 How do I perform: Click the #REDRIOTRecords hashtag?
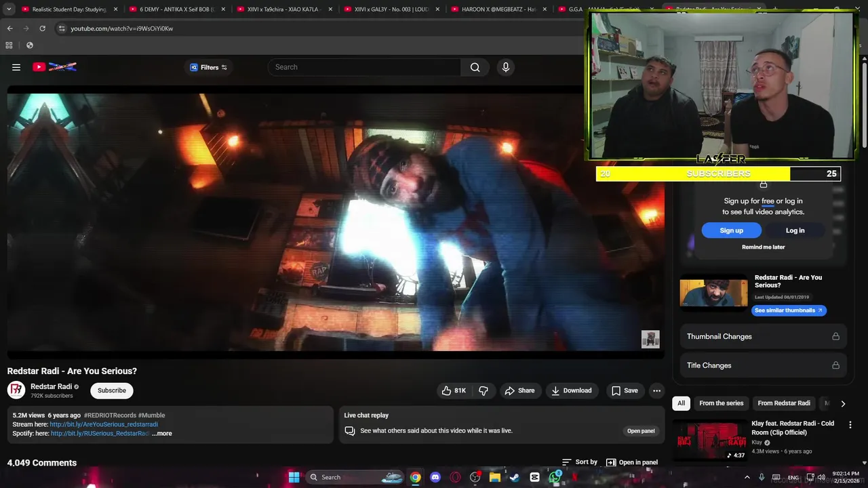click(110, 415)
